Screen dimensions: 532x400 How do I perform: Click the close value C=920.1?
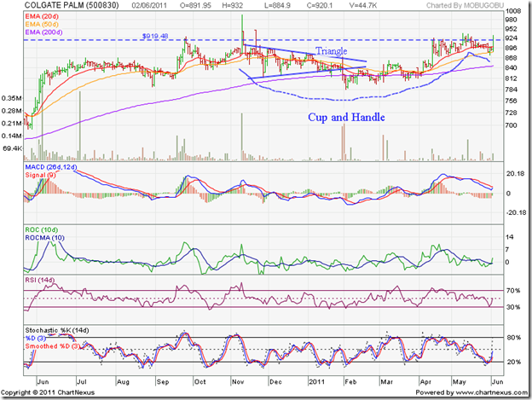(319, 5)
